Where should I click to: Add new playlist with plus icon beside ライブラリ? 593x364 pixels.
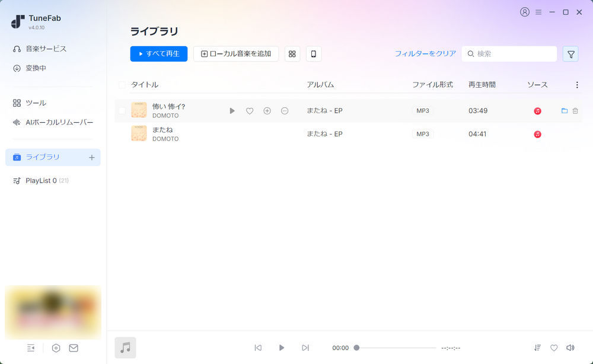pyautogui.click(x=91, y=157)
